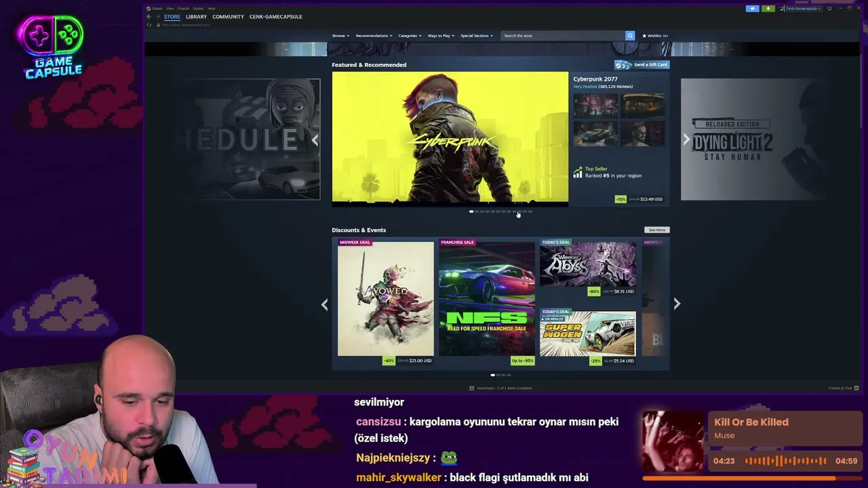This screenshot has width=868, height=488.
Task: Click the Downloads status icon
Action: [x=472, y=388]
